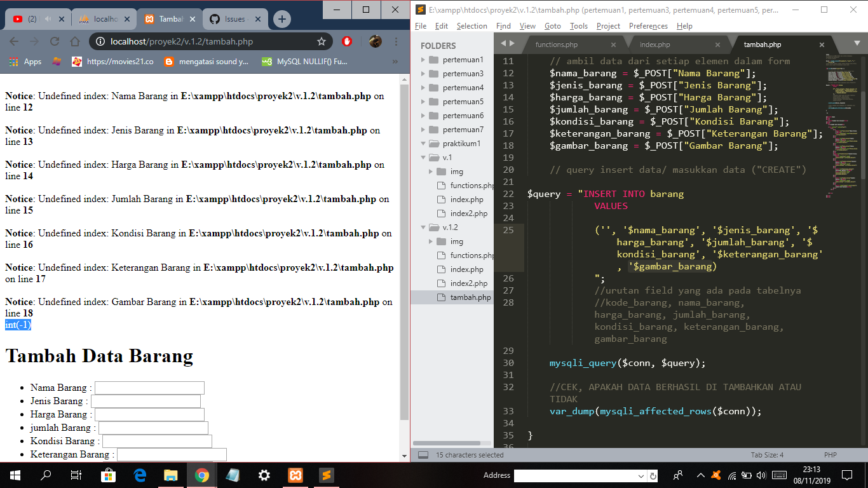Viewport: 868px width, 488px height.
Task: Open the 'mengatasi sound' bookmark
Action: coord(207,62)
